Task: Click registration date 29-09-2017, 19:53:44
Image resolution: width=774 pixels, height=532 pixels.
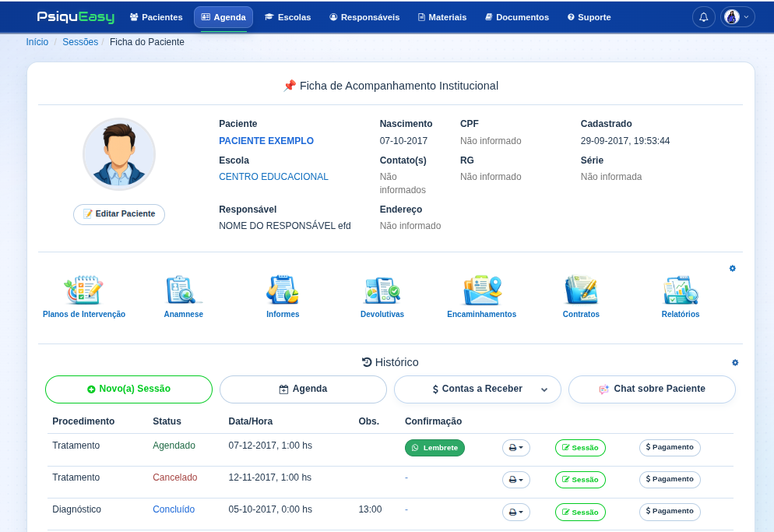Action: (625, 141)
